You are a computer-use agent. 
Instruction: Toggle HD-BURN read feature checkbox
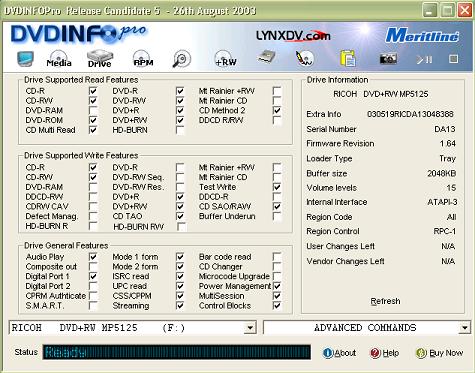click(180, 130)
